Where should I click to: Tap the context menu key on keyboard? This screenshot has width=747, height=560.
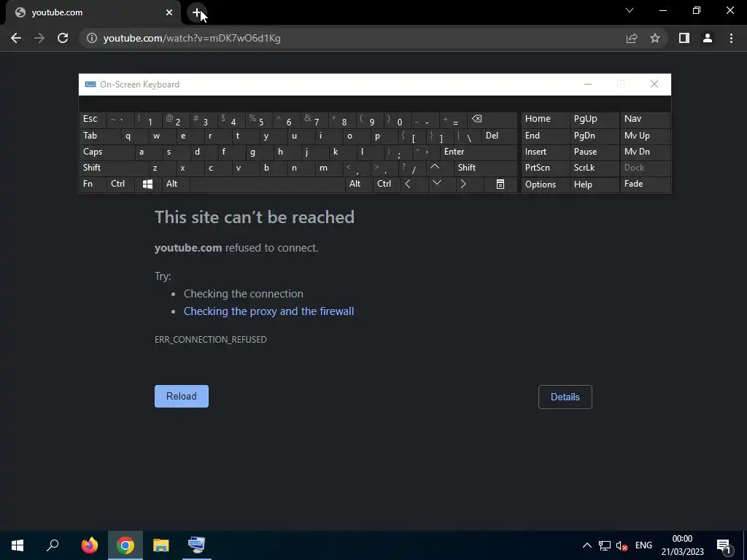tap(500, 184)
